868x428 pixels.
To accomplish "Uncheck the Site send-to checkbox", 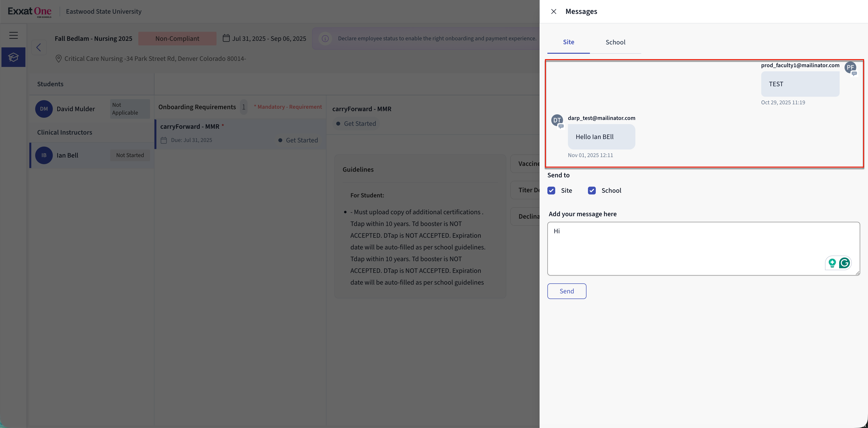I will (x=551, y=191).
